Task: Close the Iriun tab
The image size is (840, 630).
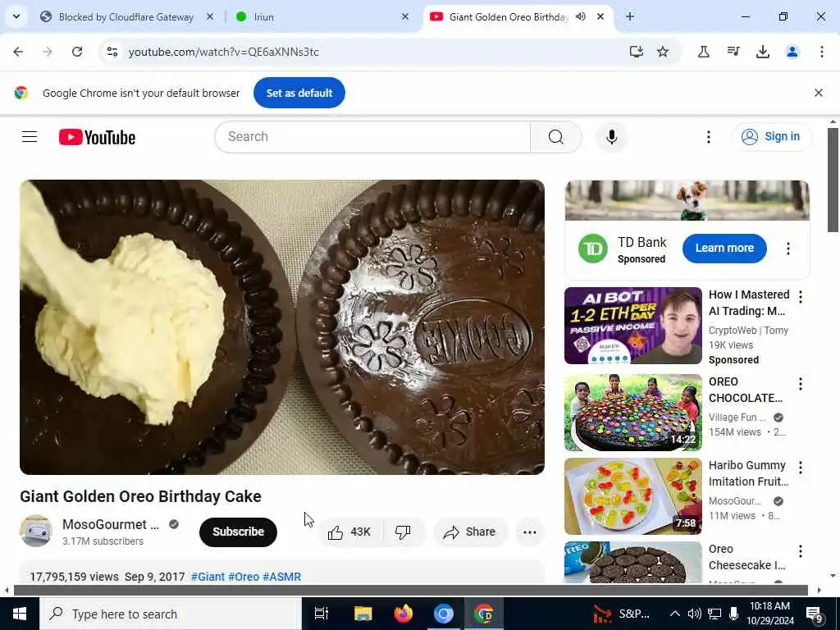Action: click(x=405, y=17)
